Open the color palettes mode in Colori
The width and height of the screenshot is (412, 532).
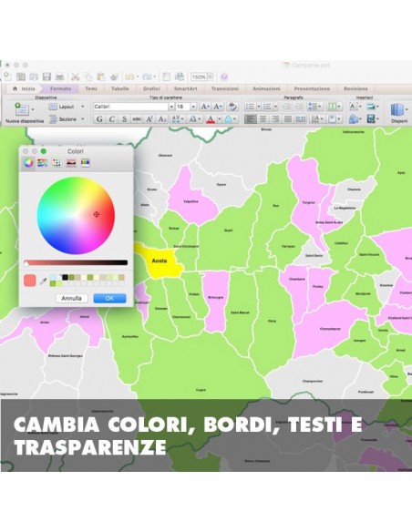pos(57,163)
